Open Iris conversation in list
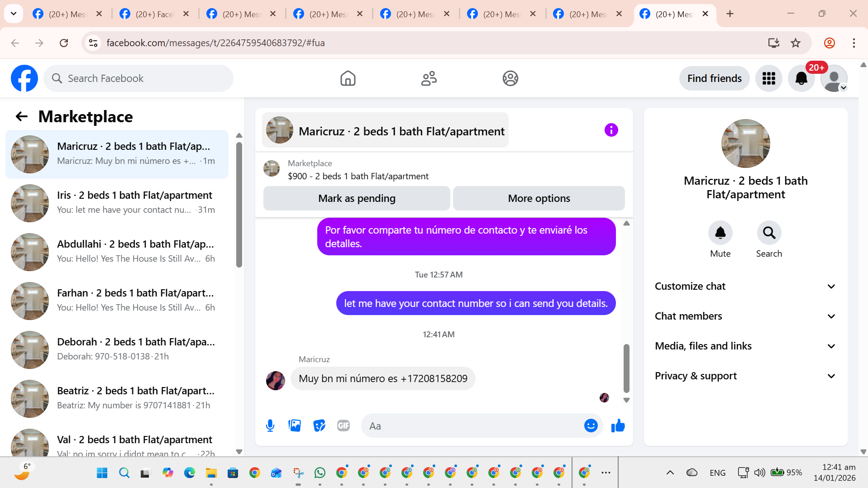 117,202
